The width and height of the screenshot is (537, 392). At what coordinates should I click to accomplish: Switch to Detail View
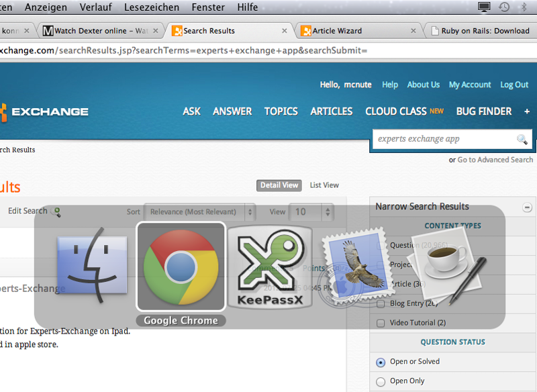[279, 185]
